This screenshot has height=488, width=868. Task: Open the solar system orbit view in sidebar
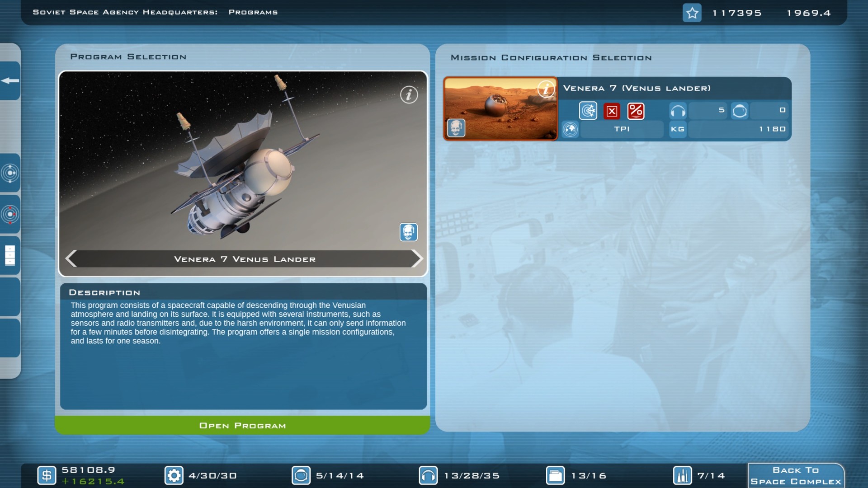click(10, 172)
